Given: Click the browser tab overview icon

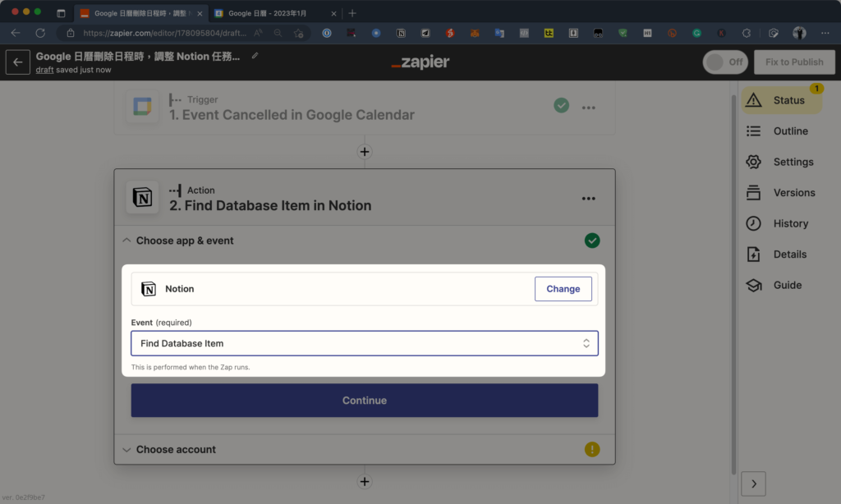Looking at the screenshot, I should [61, 13].
